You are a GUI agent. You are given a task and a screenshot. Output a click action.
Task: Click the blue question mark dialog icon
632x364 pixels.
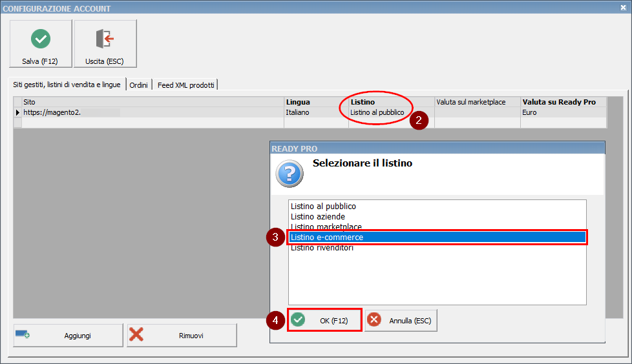click(x=289, y=174)
